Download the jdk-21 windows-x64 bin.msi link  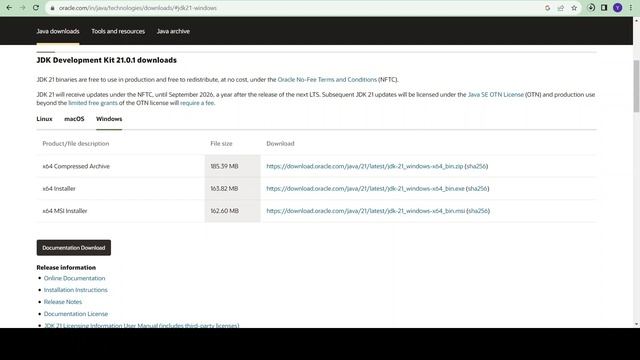(x=366, y=211)
